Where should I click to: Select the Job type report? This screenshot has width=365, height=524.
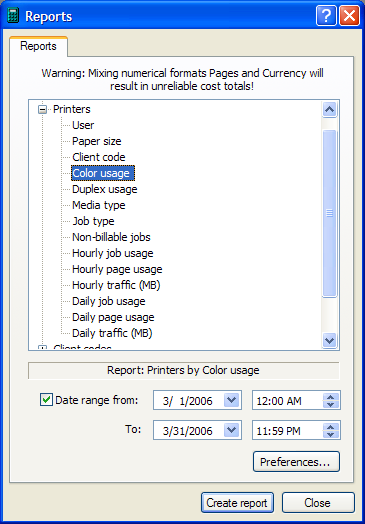point(94,221)
